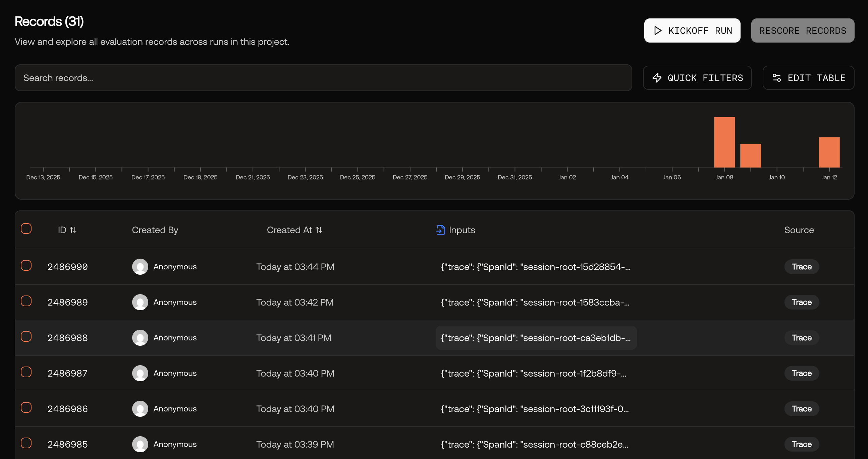Click the shorter chart bar after Jan 08
Screen dimensions: 868x459
750,156
